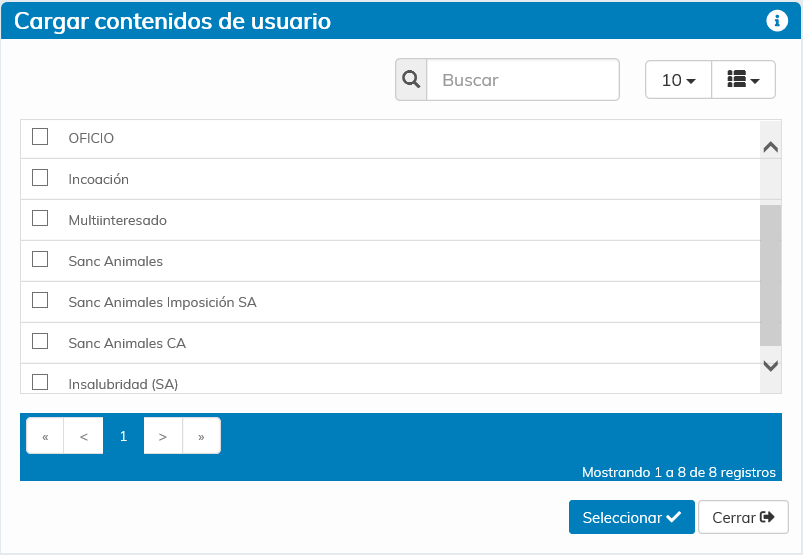Viewport: 803px width, 555px height.
Task: Select page 1 in pagination
Action: point(124,436)
